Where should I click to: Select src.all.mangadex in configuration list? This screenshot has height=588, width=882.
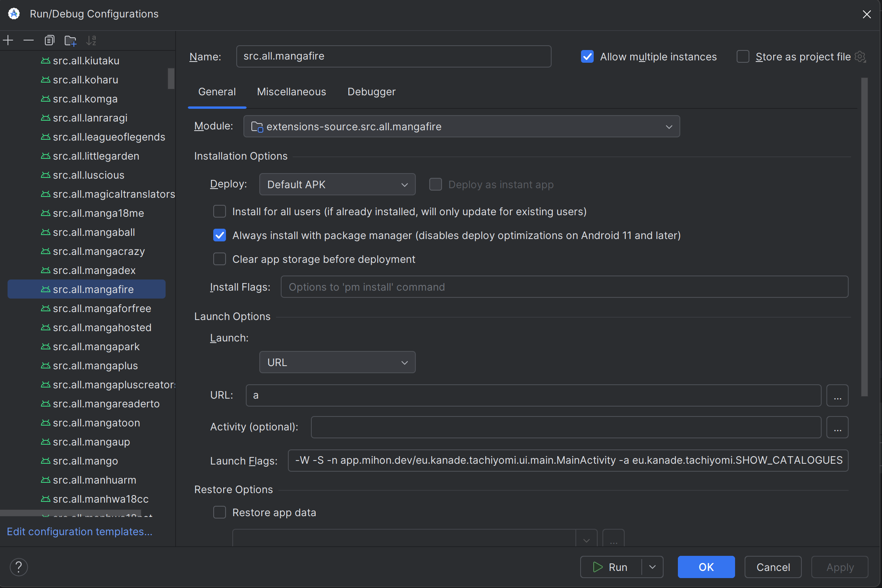(x=94, y=270)
